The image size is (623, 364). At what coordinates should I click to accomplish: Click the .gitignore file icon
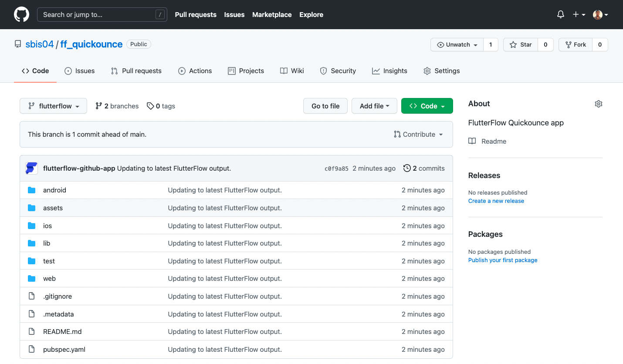click(32, 296)
